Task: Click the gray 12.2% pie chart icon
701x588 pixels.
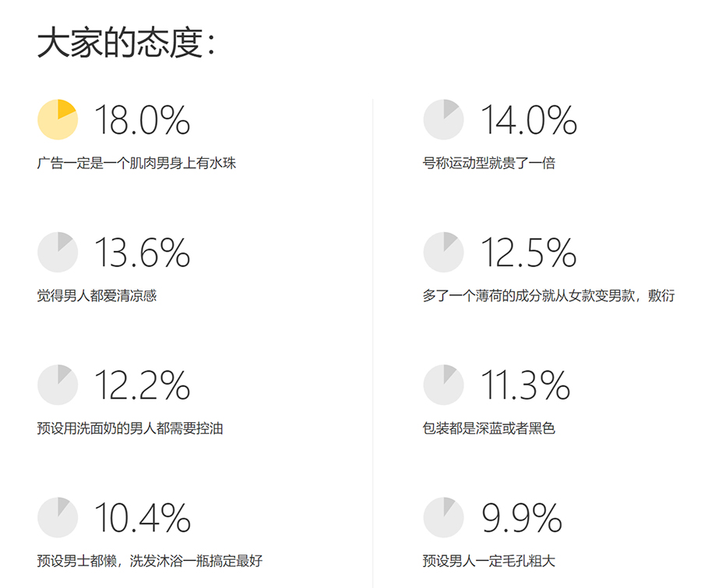Action: (x=58, y=385)
